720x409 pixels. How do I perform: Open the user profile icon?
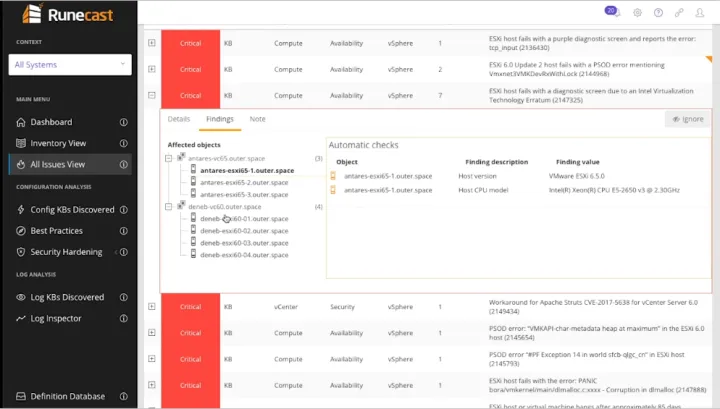coord(703,13)
